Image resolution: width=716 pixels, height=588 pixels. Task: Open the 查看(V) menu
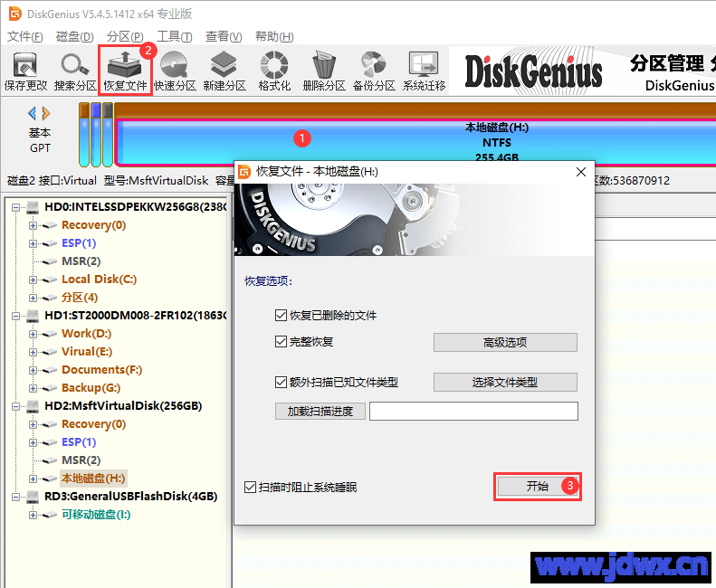[224, 36]
